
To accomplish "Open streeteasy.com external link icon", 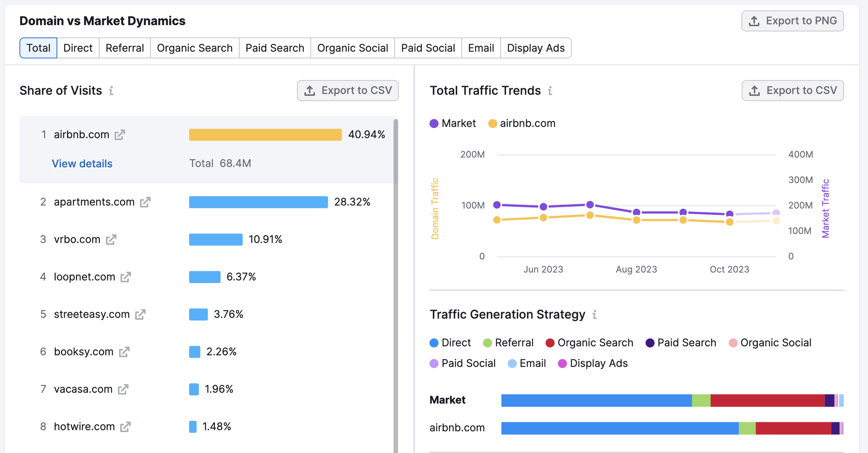I will (x=141, y=315).
